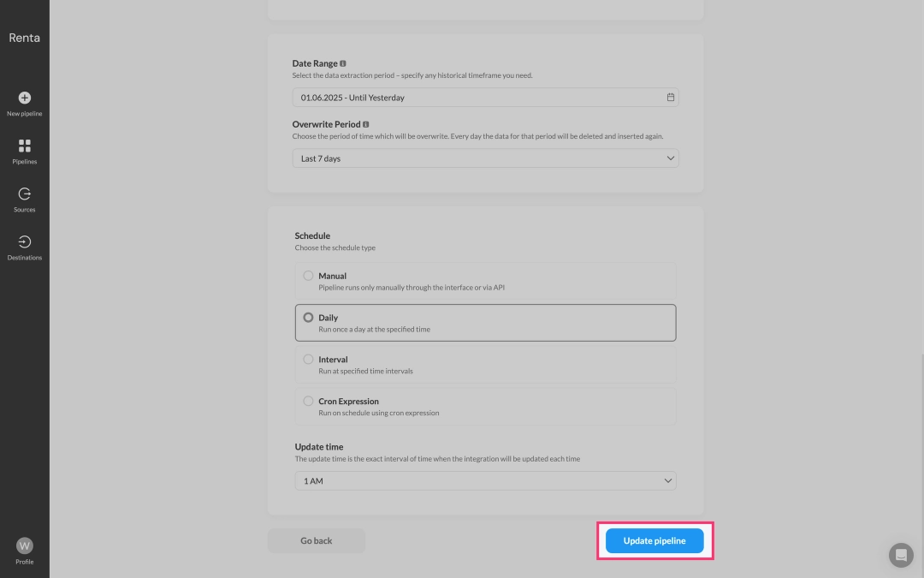Click the Date Range input field
Image resolution: width=924 pixels, height=578 pixels.
coord(479,98)
